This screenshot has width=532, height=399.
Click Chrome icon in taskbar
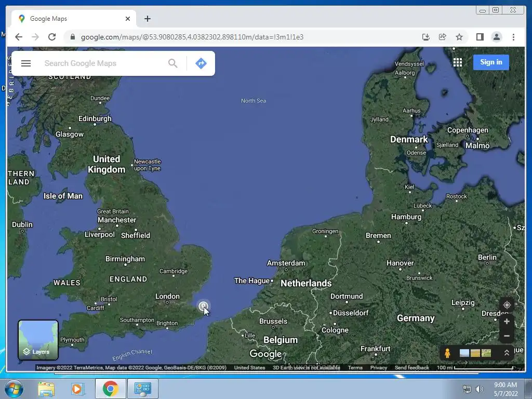pos(110,389)
